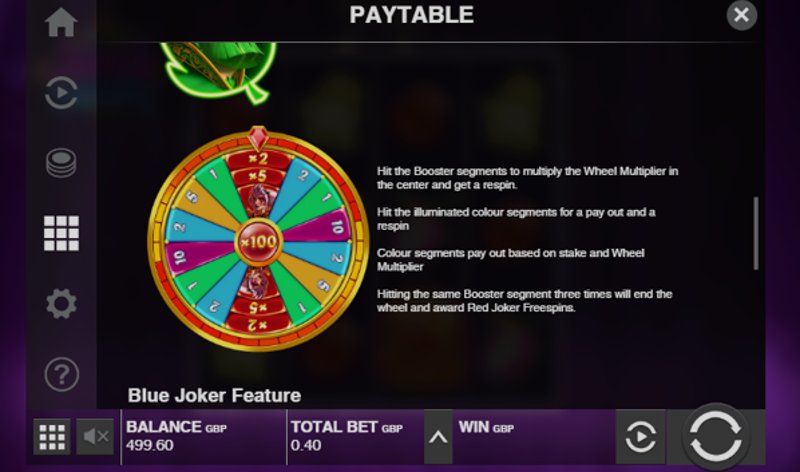Click the paytable vertical scrollbar thumb

(x=756, y=233)
